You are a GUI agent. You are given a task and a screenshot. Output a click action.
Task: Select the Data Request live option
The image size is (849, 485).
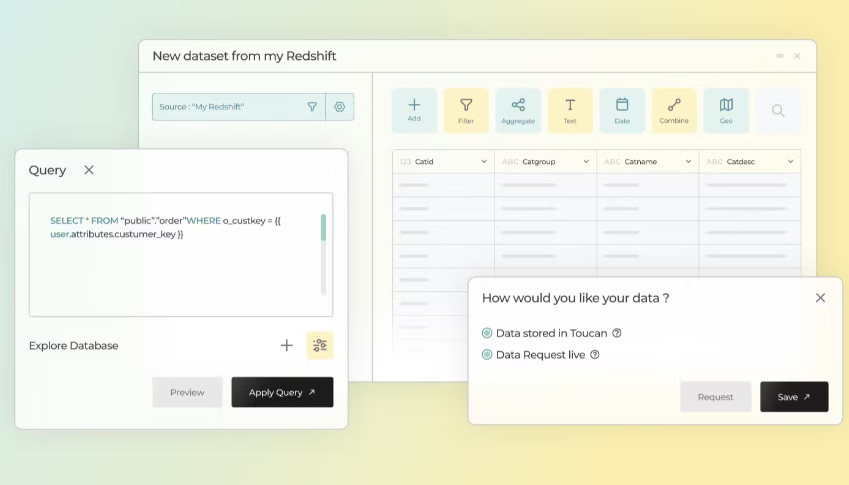(487, 354)
